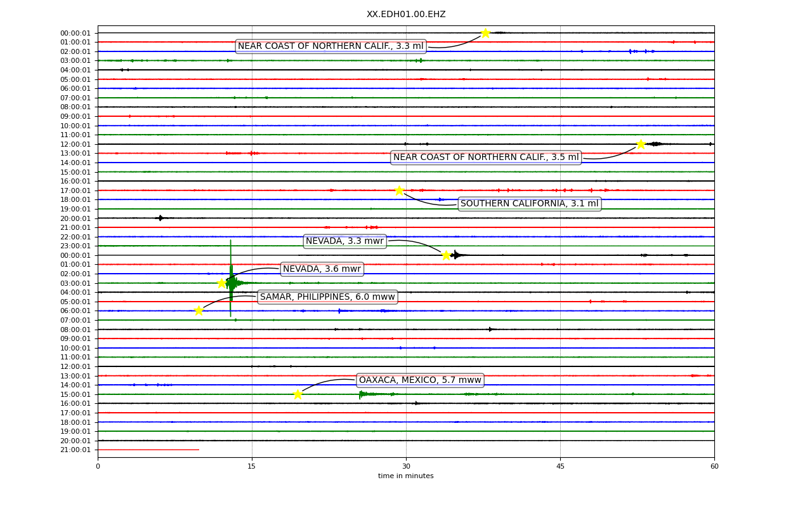The width and height of the screenshot is (812, 508).
Task: Click the OAXACA, MEXICO, 5.7 mww annotation
Action: point(420,380)
